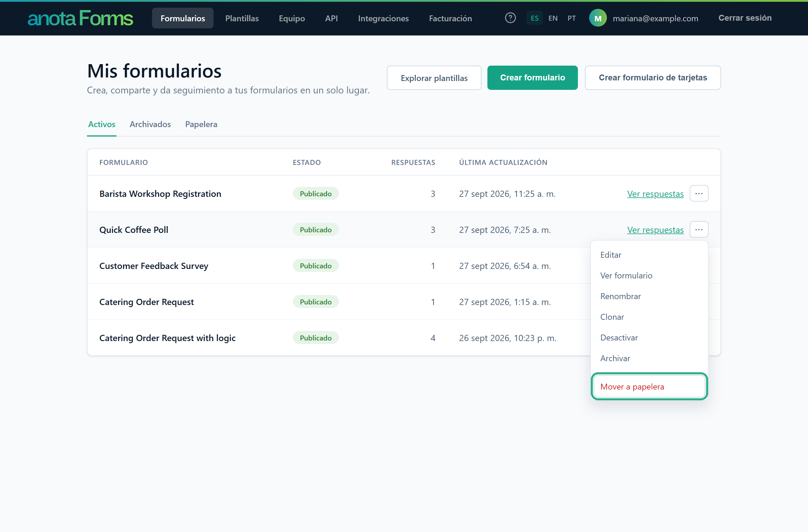Screen dimensions: 808x532
Task: Open Ver respuestas for Quick Coffee Poll
Action: coord(655,230)
